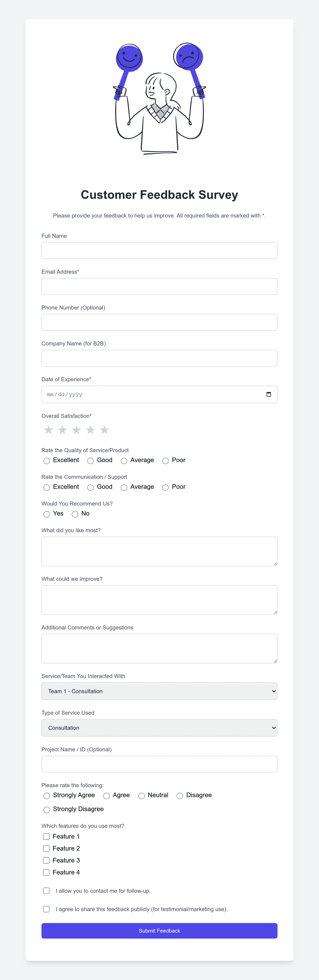The width and height of the screenshot is (319, 980).
Task: Click the What did you like most text area
Action: pos(159,551)
